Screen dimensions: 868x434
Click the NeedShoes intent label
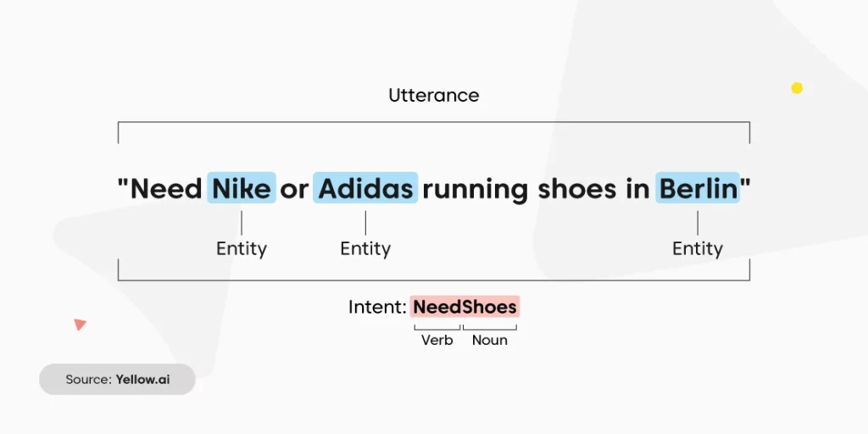click(465, 307)
